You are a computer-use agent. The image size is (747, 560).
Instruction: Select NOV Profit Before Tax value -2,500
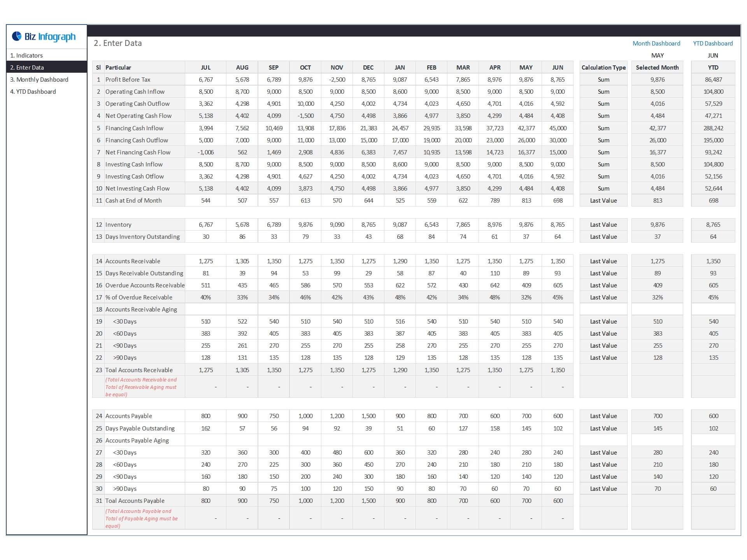(337, 79)
